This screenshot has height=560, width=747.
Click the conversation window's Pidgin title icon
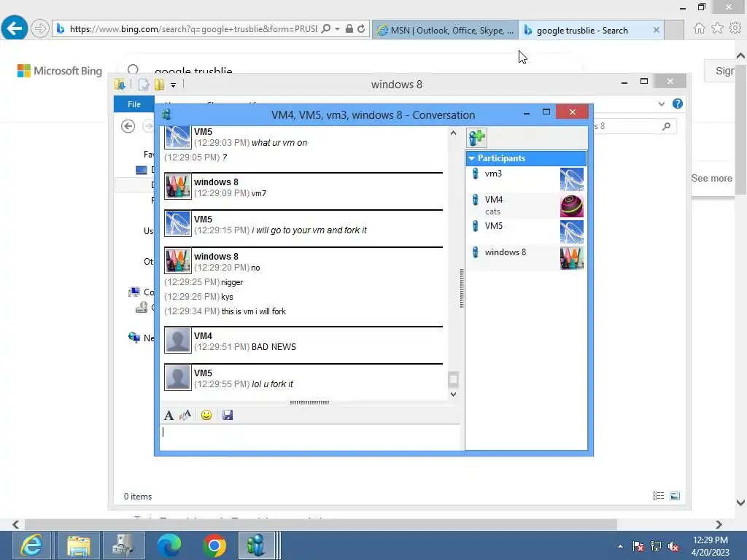coord(166,114)
